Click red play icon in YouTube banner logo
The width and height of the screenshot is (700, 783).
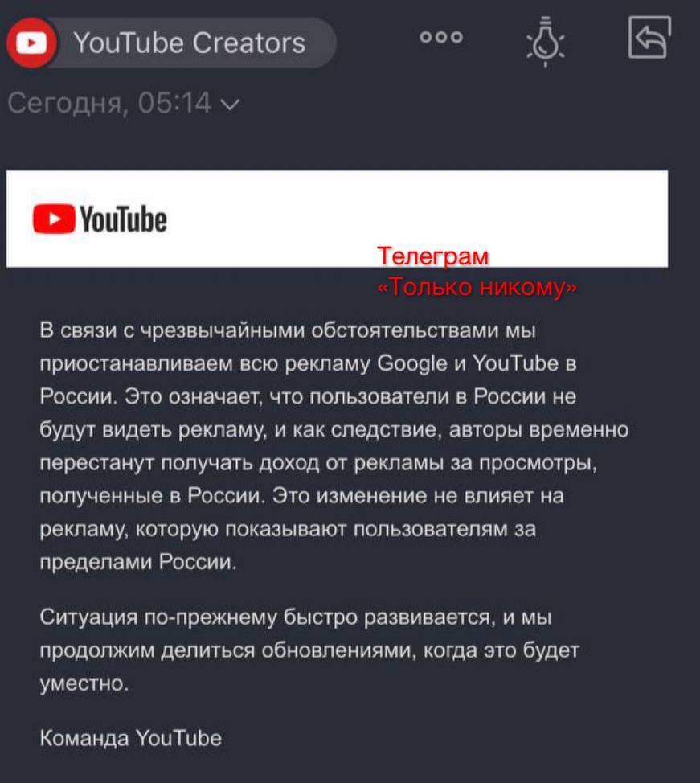coord(54,219)
